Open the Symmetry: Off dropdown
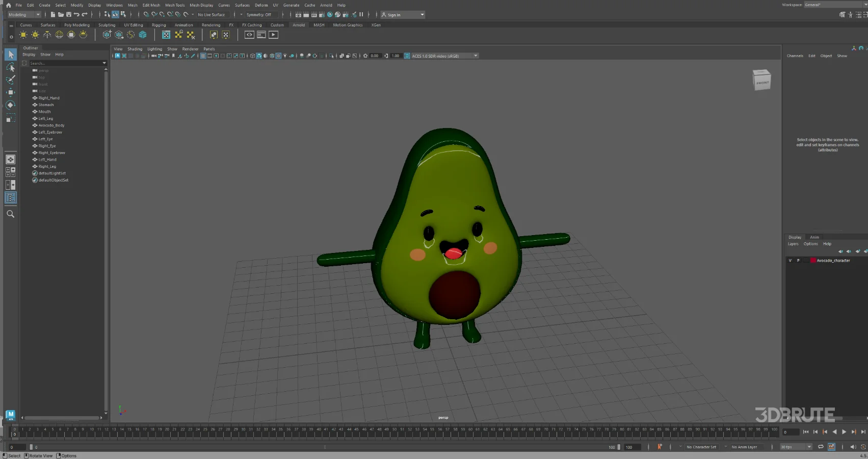 tap(261, 15)
